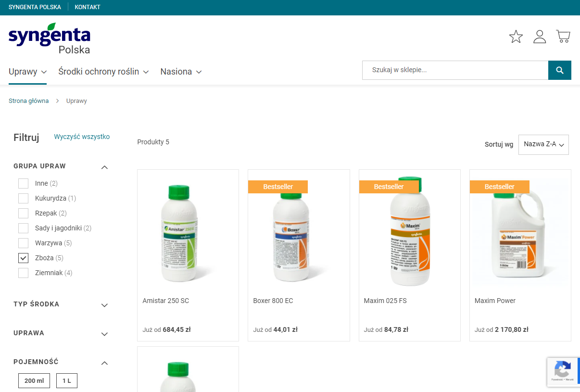This screenshot has height=392, width=580.
Task: Open the Nasiona navigation menu
Action: pyautogui.click(x=181, y=72)
